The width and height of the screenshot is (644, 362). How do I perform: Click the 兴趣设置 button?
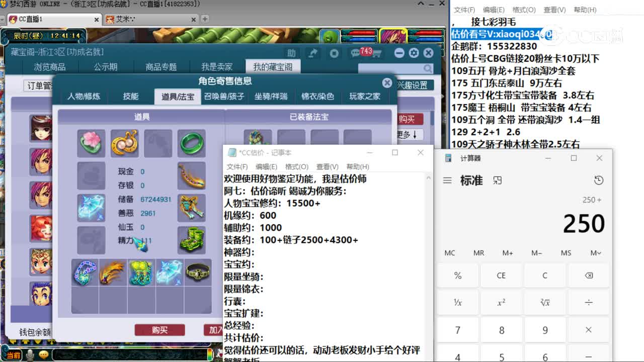[414, 85]
